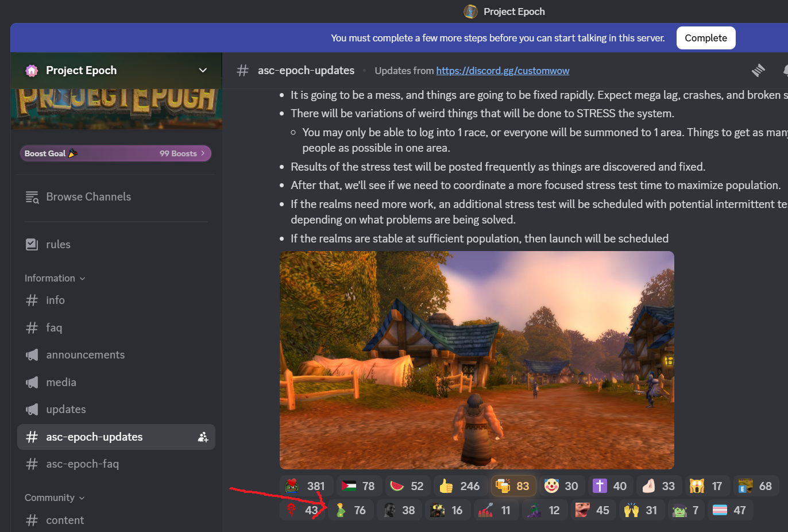Select the asc-epoch-updates channel

(x=116, y=437)
